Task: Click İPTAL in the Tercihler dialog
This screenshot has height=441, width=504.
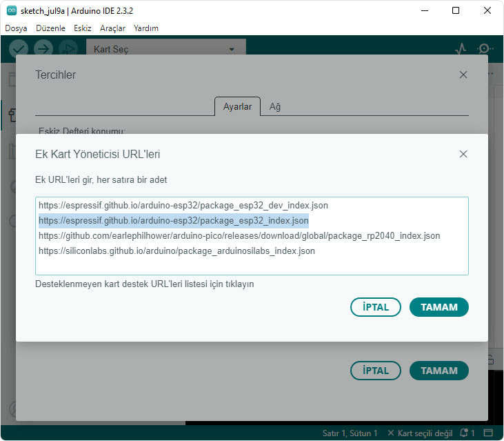Action: click(376, 371)
